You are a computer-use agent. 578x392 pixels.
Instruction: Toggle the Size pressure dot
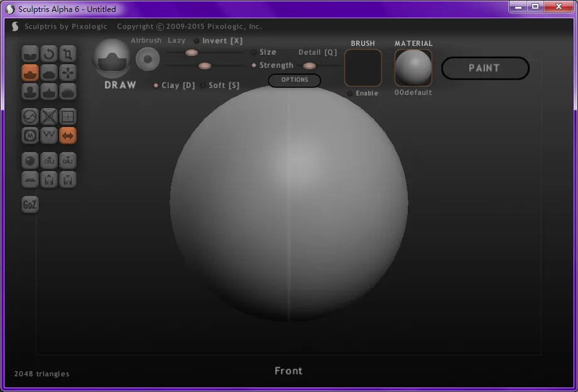click(254, 52)
